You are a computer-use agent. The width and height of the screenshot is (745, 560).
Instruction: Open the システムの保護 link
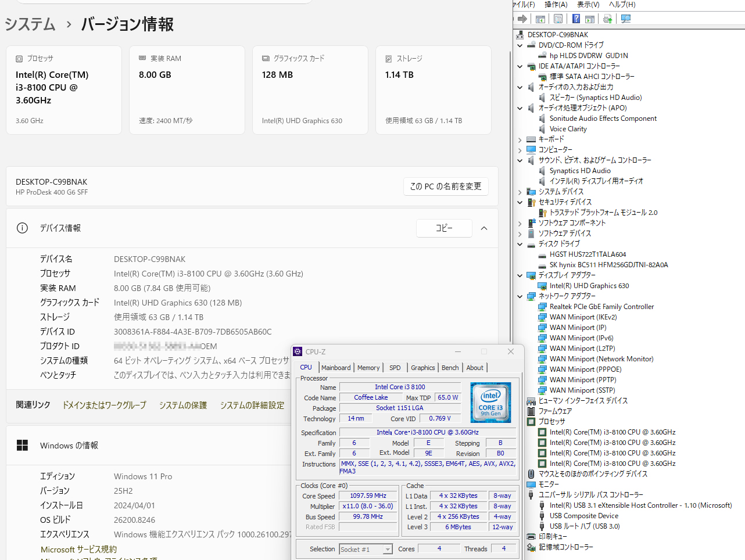183,405
